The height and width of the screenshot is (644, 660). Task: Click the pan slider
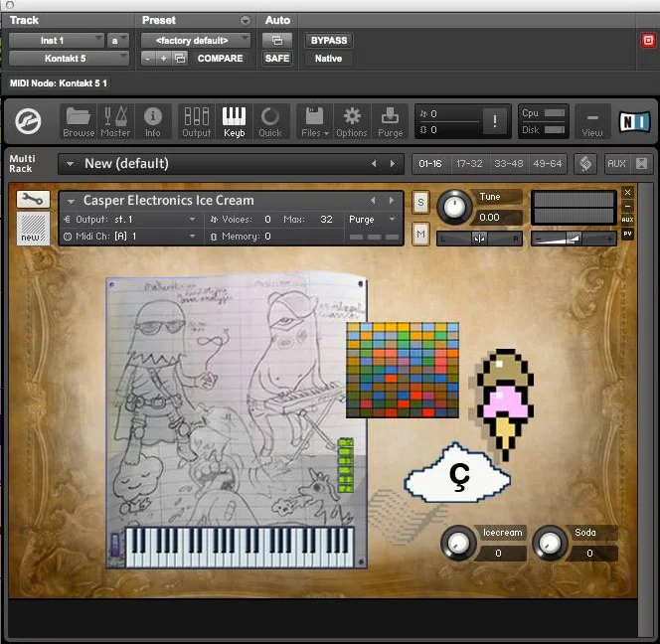tap(479, 239)
